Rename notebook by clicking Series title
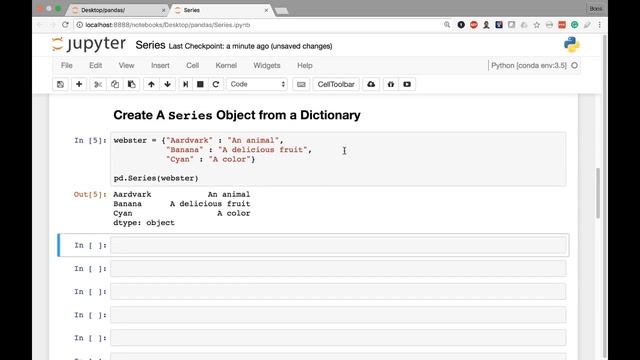Image resolution: width=640 pixels, height=360 pixels. pos(150,45)
